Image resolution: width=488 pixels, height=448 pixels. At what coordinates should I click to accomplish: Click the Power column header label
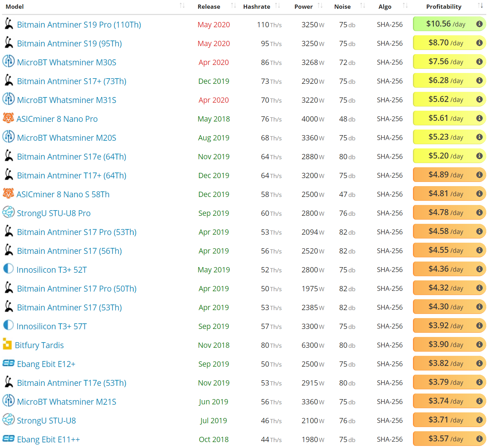tap(303, 7)
